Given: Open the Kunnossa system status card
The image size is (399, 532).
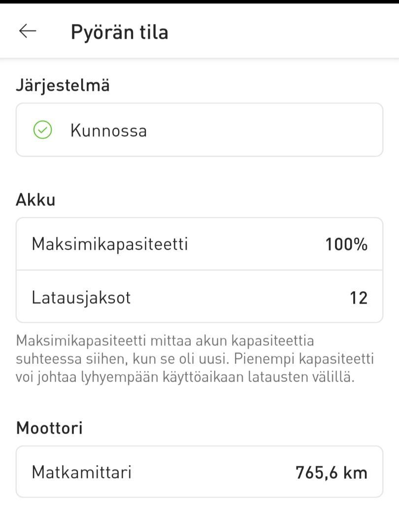Looking at the screenshot, I should (199, 130).
